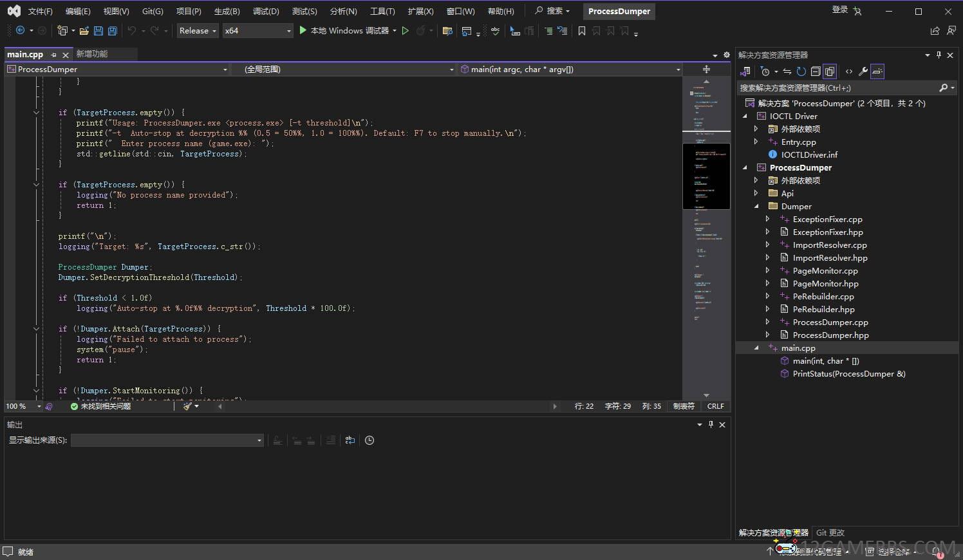
Task: Click the 登录 sign-in button
Action: pos(840,10)
